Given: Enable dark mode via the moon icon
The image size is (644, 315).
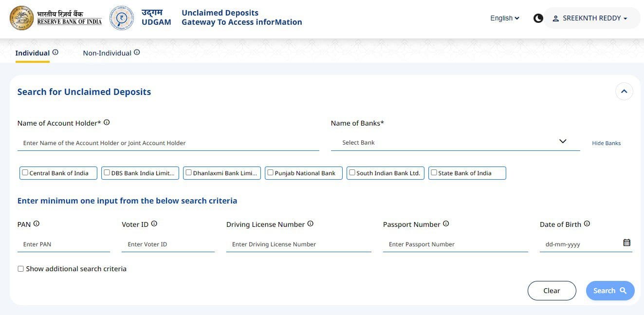Looking at the screenshot, I should click(x=538, y=18).
